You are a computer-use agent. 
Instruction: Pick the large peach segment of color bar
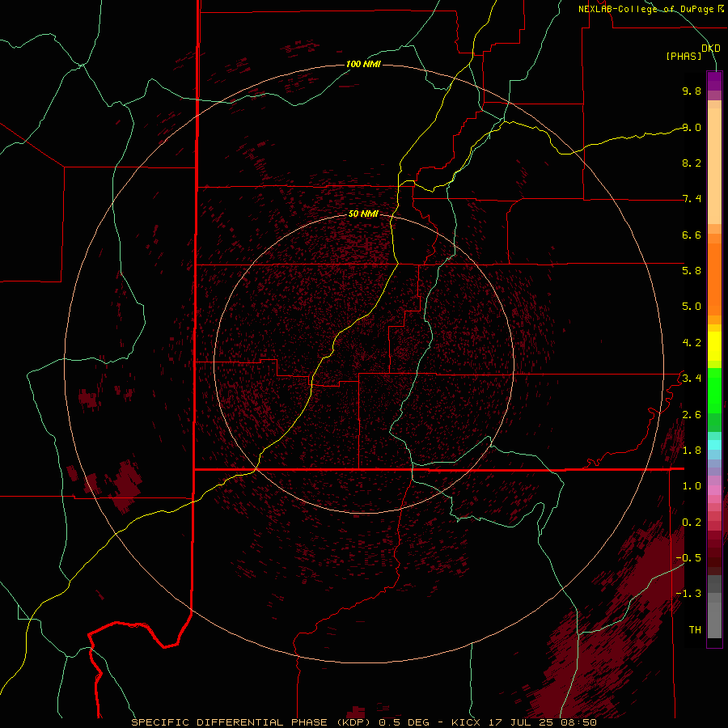(x=714, y=166)
